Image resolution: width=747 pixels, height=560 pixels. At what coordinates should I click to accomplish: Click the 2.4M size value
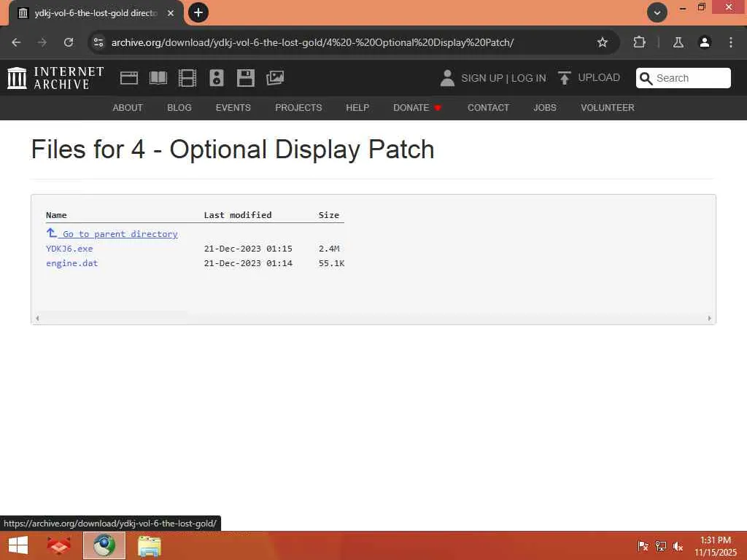coord(329,249)
